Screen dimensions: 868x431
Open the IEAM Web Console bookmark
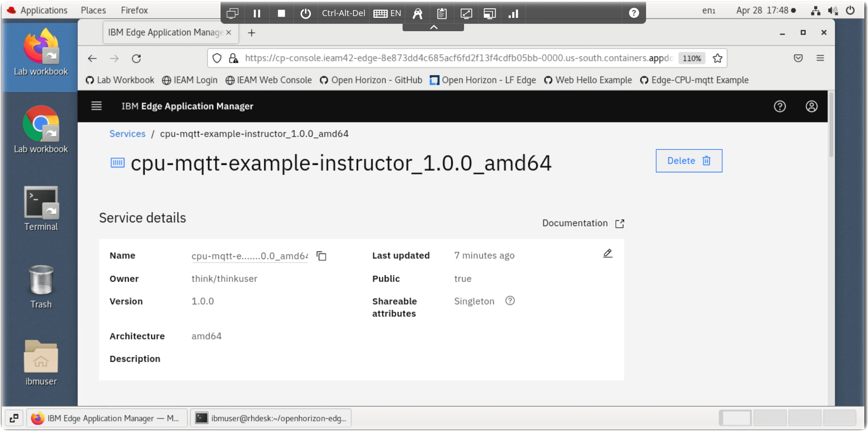(269, 80)
